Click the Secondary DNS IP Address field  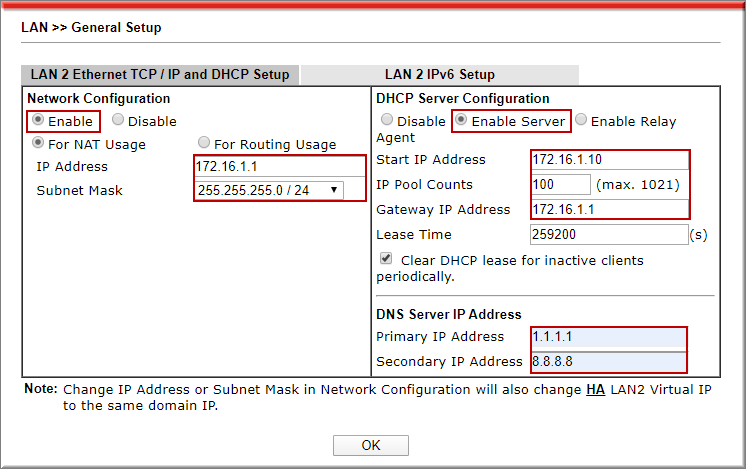point(608,361)
